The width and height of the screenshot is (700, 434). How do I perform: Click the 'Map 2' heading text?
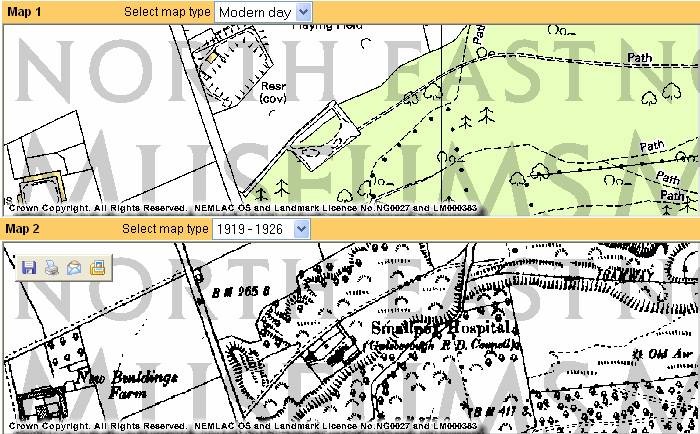[22, 229]
